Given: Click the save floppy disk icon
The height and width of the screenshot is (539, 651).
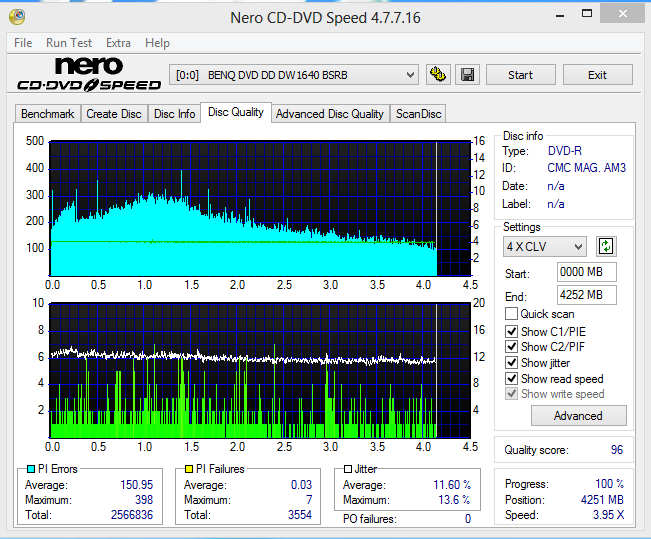Looking at the screenshot, I should [467, 75].
